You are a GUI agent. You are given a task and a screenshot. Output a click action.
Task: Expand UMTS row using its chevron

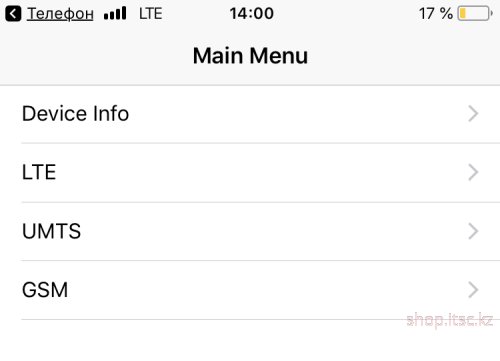tap(473, 231)
